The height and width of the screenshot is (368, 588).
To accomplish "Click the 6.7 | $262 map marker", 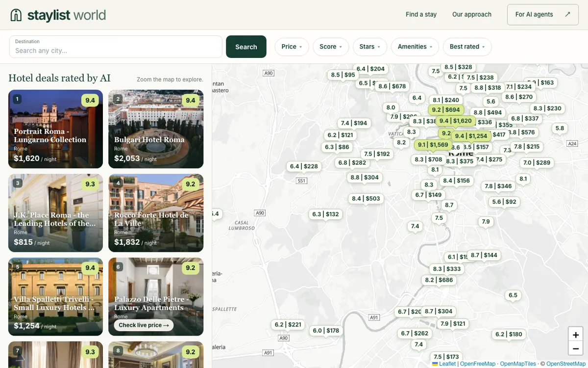I will pyautogui.click(x=415, y=333).
